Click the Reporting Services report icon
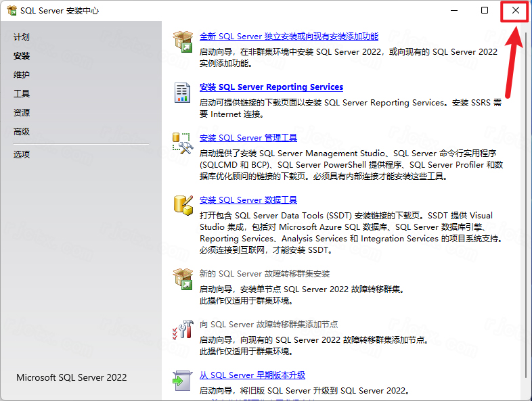 coord(182,93)
